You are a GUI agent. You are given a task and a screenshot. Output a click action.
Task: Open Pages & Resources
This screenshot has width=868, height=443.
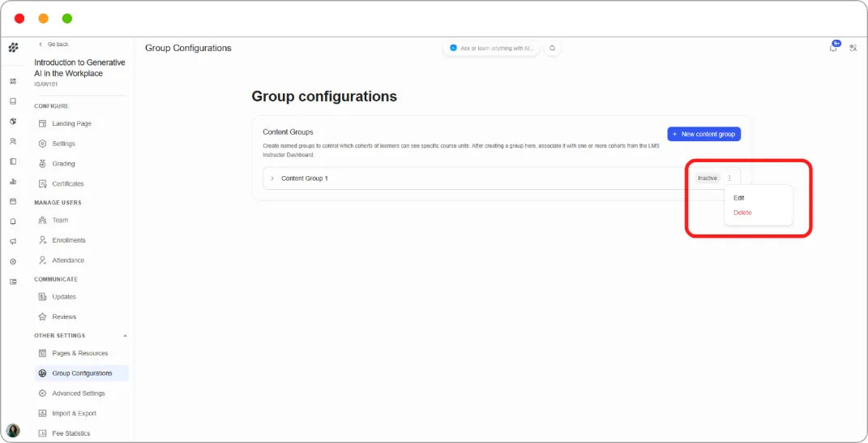click(81, 353)
